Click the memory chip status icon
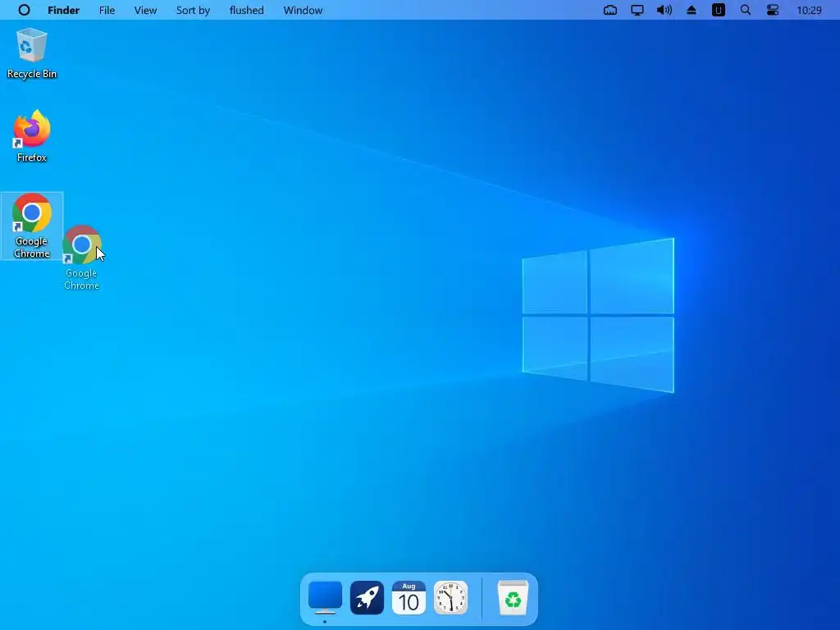Viewport: 840px width, 630px height. tap(610, 10)
